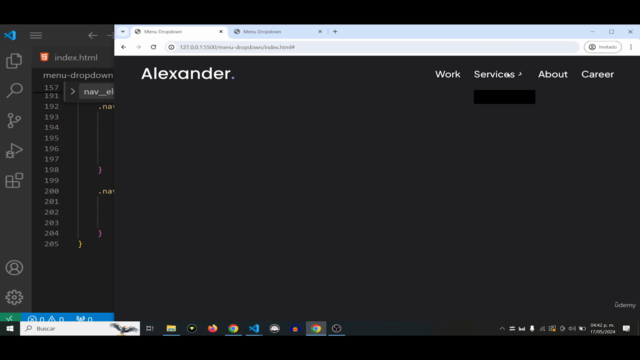Image resolution: width=640 pixels, height=360 pixels.
Task: Click the Alexander logo link
Action: tap(188, 74)
